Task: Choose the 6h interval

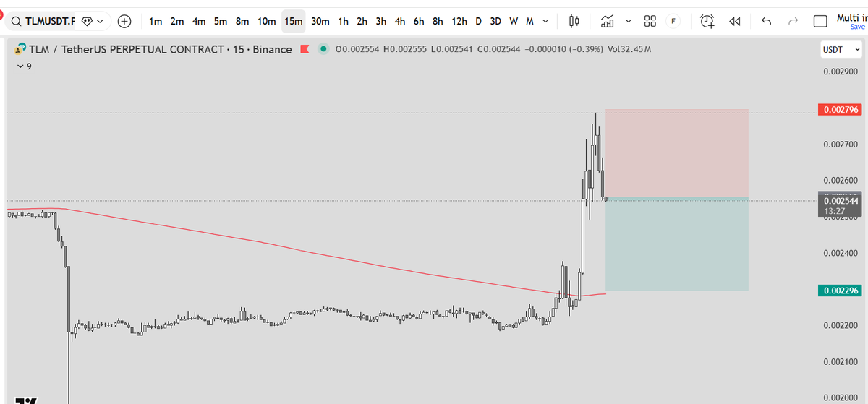Action: 418,22
